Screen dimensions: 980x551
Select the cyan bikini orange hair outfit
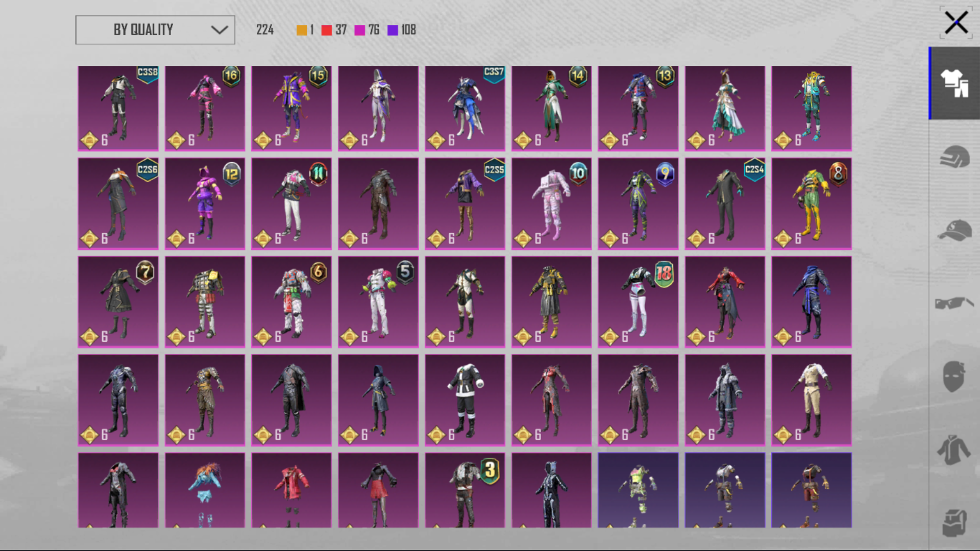[x=205, y=490]
